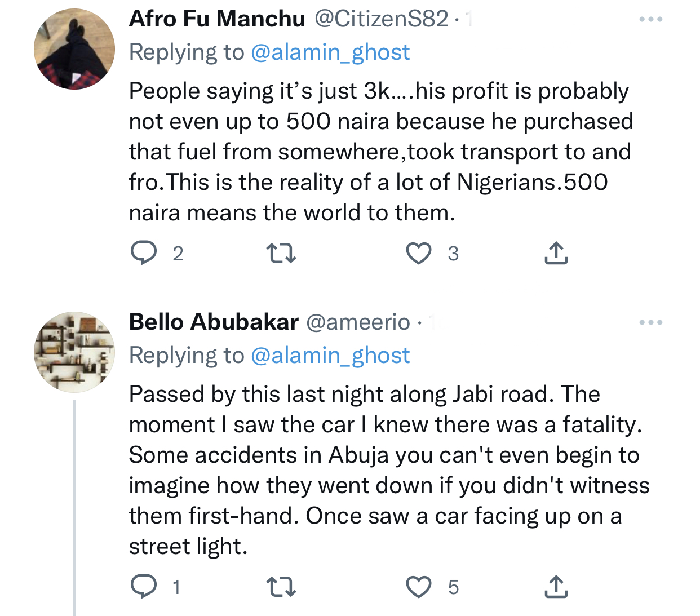Like Afro Fu Manchu's tweet
The image size is (700, 616).
(419, 253)
